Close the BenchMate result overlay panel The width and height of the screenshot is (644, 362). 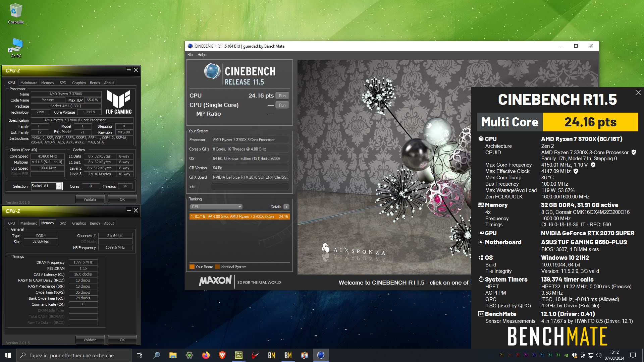coord(638,93)
